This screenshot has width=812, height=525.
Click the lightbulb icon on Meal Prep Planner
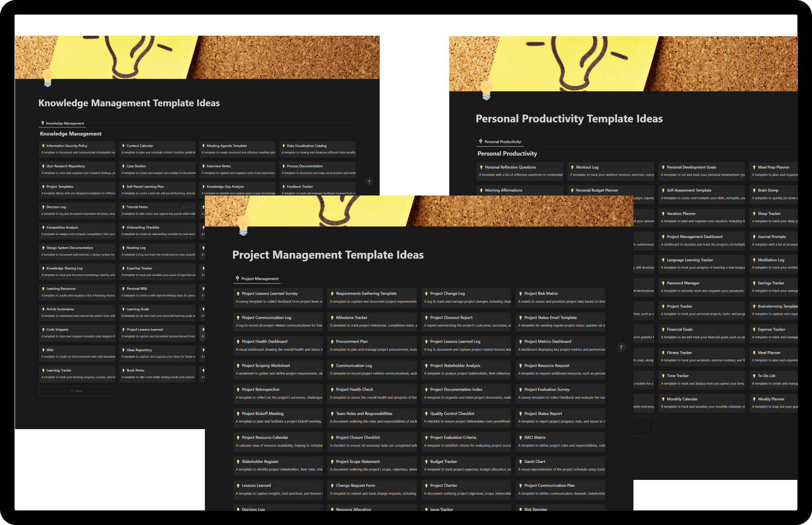[754, 167]
